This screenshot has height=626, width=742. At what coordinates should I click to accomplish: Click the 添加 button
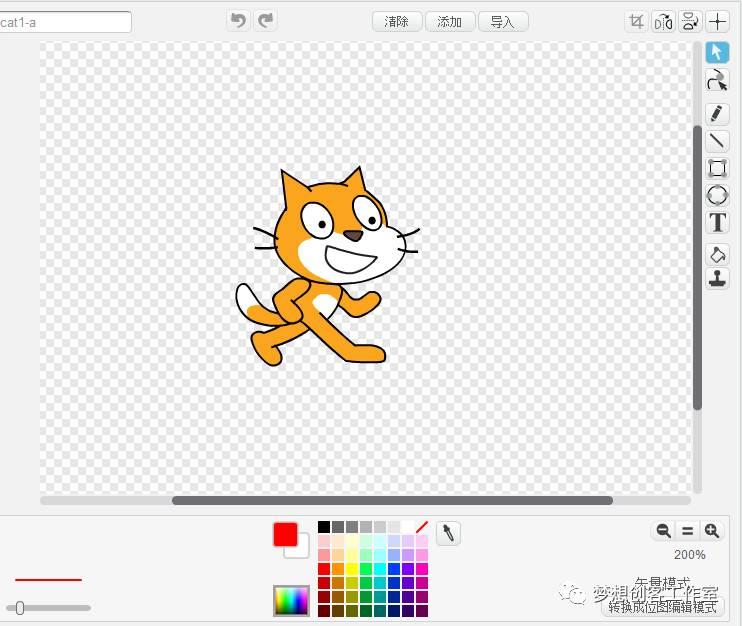tap(450, 22)
